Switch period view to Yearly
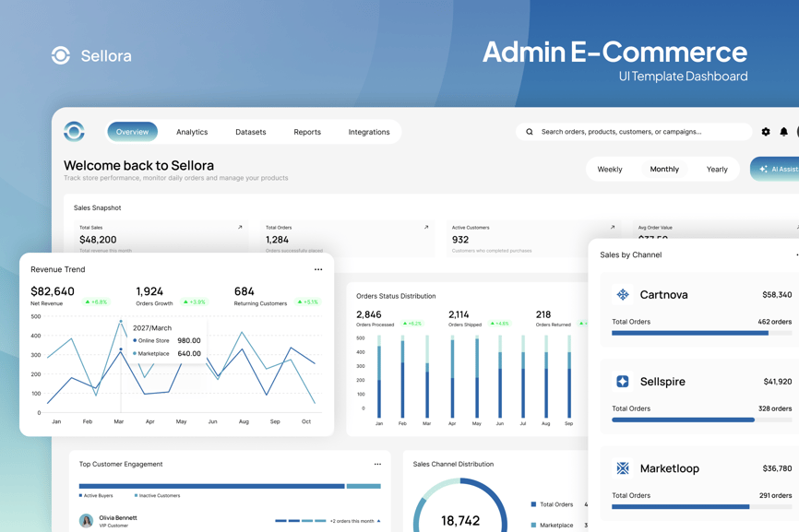 tap(717, 170)
